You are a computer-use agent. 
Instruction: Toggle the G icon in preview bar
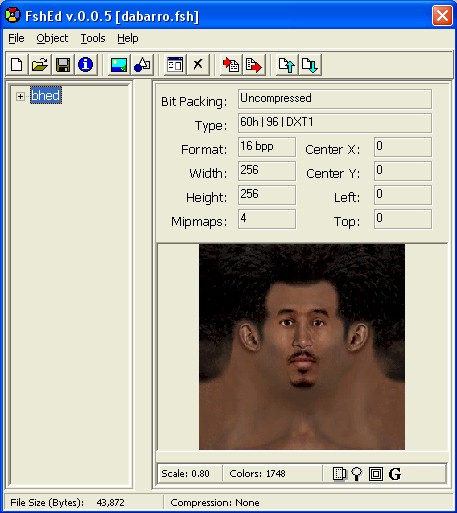point(395,474)
